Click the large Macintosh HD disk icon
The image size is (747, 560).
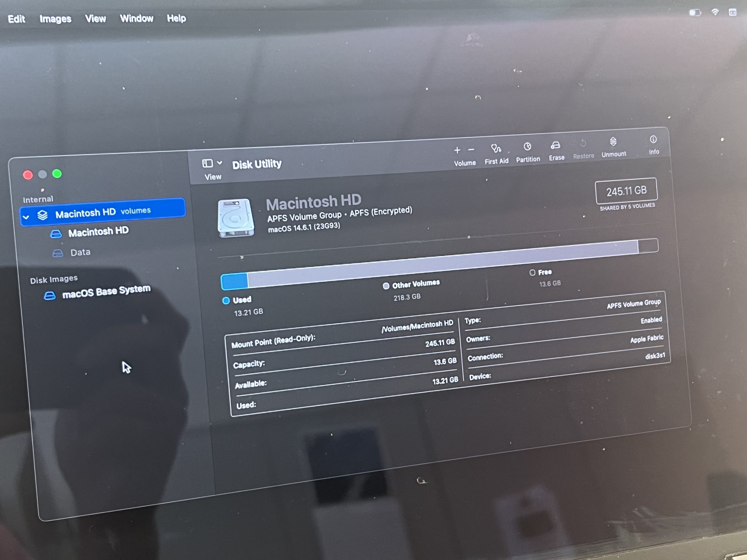[x=236, y=218]
